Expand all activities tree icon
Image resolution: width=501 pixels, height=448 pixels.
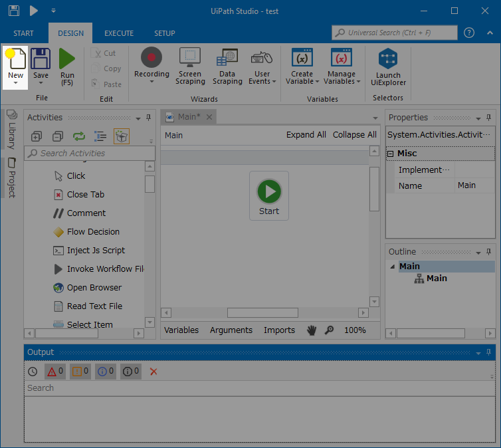pyautogui.click(x=37, y=136)
